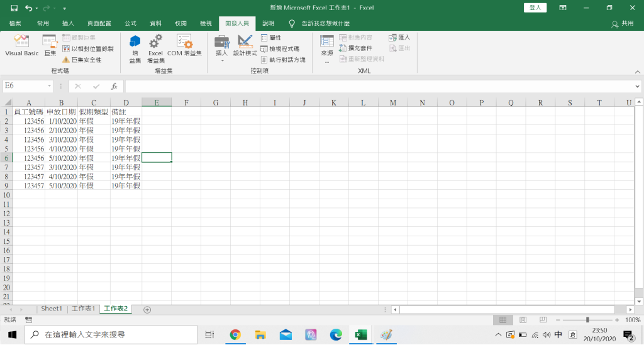This screenshot has height=362, width=644.
Task: Toggle relative reference recording (以相對位置錄製)
Action: pyautogui.click(x=88, y=49)
